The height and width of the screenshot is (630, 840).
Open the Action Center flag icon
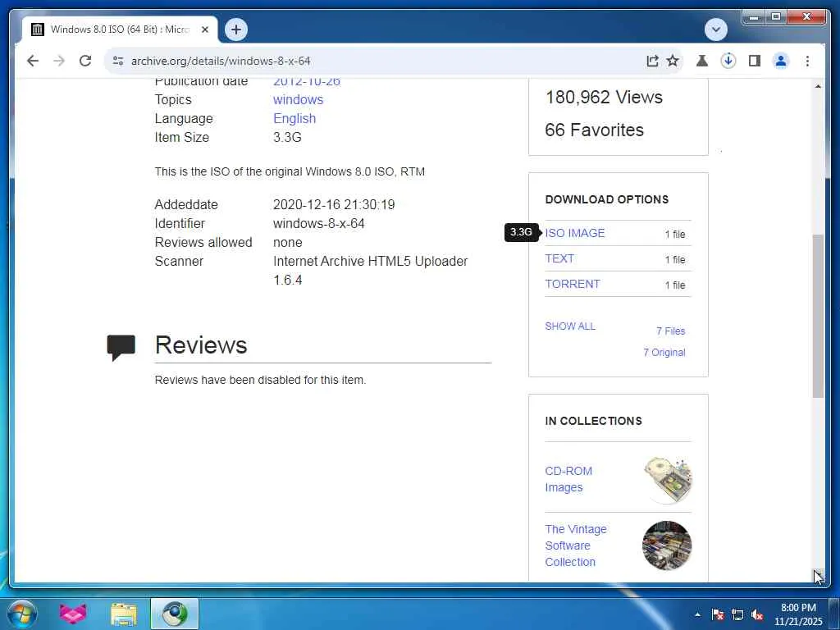pyautogui.click(x=717, y=614)
